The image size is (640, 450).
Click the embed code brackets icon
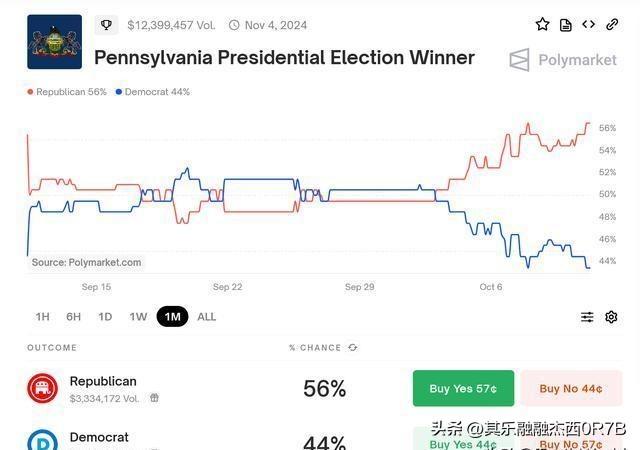[x=589, y=25]
